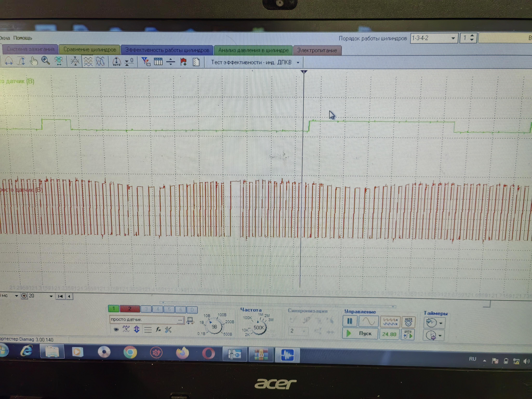
Task: Click the cursor marker at top of graph
Action: [x=304, y=72]
